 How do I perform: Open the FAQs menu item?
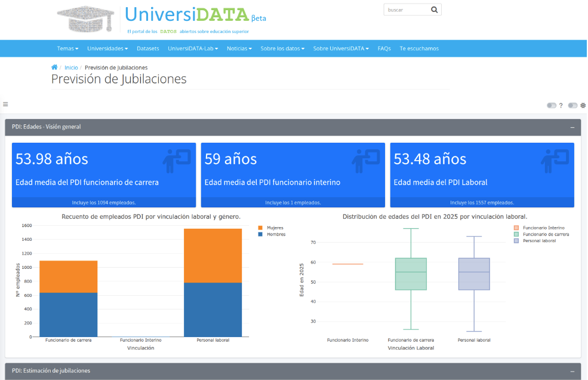384,48
